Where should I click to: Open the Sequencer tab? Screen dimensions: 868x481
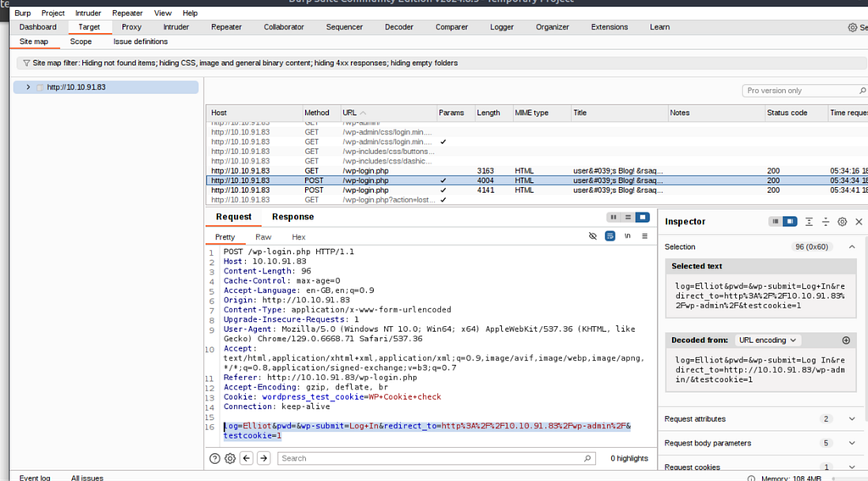click(344, 27)
